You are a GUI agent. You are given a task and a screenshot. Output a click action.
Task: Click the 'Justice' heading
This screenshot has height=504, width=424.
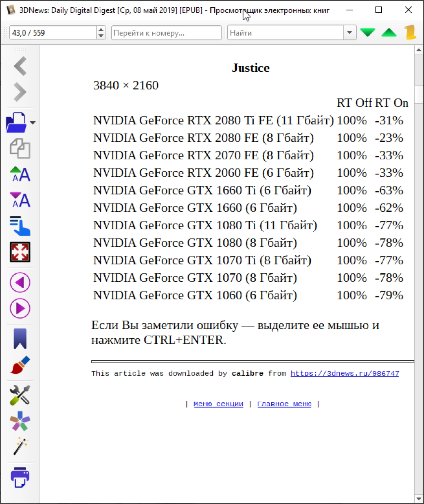coord(251,68)
